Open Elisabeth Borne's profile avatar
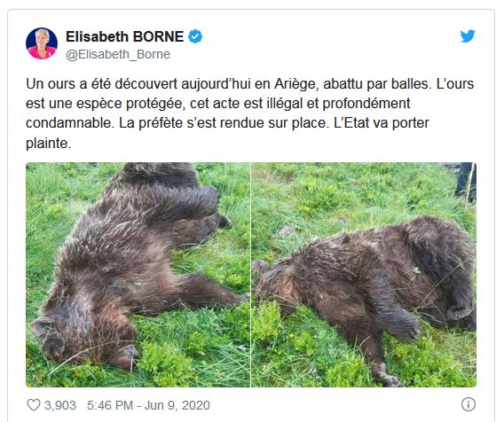Viewport: 504px width, 422px height. click(x=42, y=43)
